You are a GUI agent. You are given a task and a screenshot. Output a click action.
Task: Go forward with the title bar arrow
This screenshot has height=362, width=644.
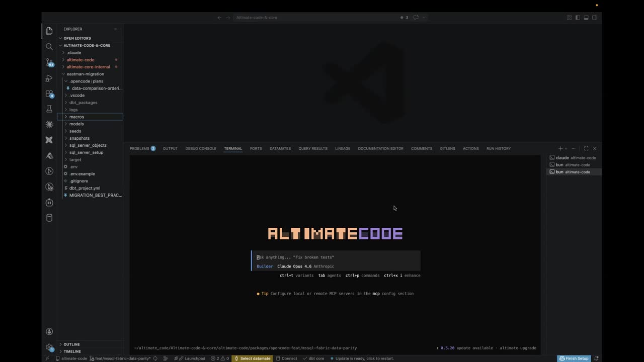pos(228,18)
